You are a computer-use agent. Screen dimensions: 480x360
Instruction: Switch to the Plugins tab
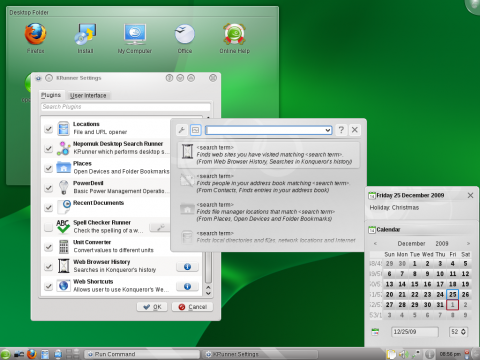pyautogui.click(x=51, y=95)
